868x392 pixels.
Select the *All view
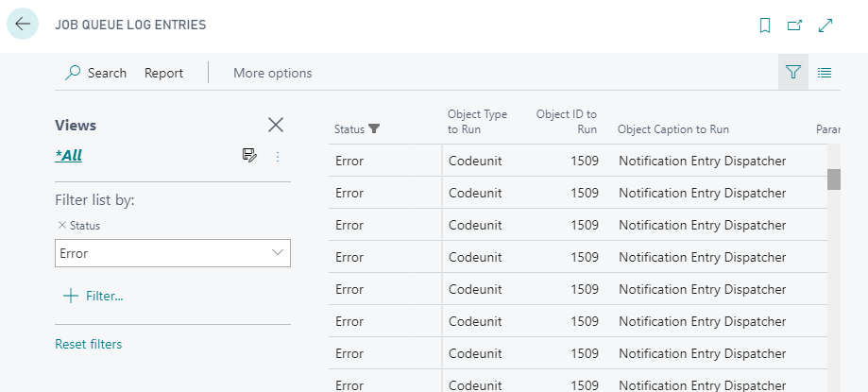tap(68, 156)
